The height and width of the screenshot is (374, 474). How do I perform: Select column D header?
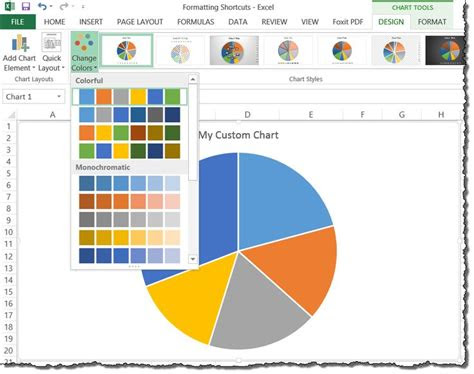(247, 115)
